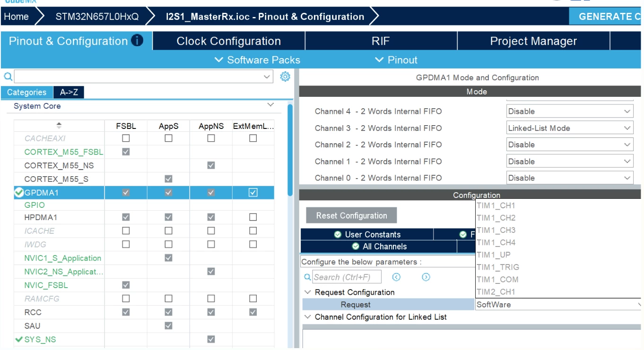Image resolution: width=644 pixels, height=350 pixels.
Task: Click the search magnifier icon in categories panel
Action: coord(8,77)
